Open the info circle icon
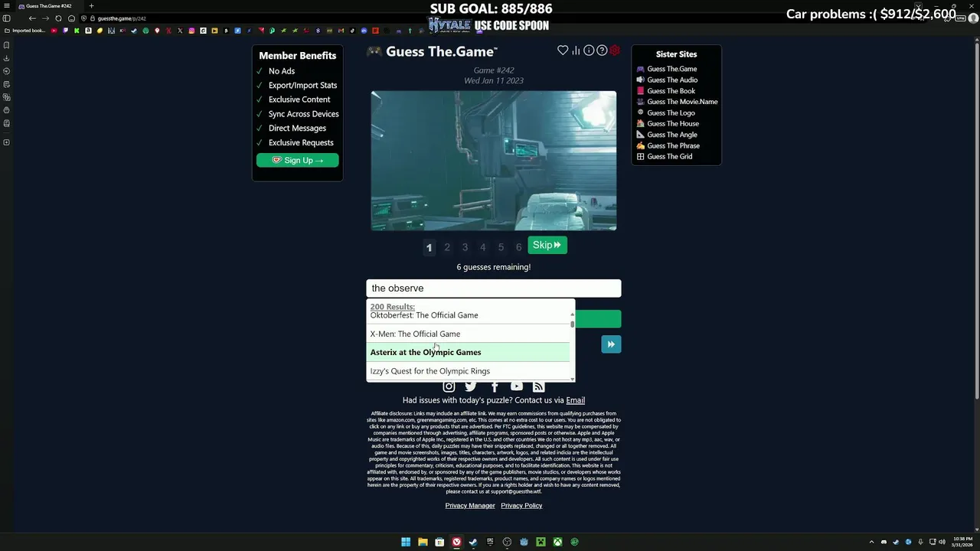 coord(589,51)
